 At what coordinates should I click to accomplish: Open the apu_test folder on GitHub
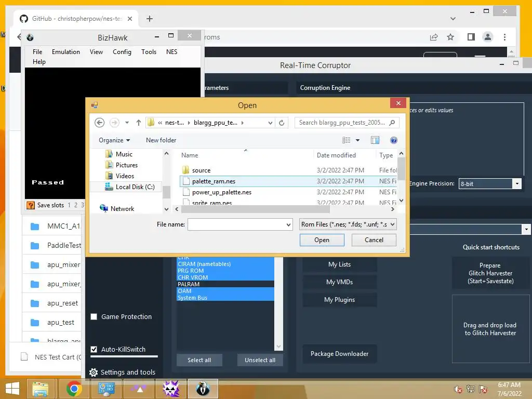[x=60, y=322]
